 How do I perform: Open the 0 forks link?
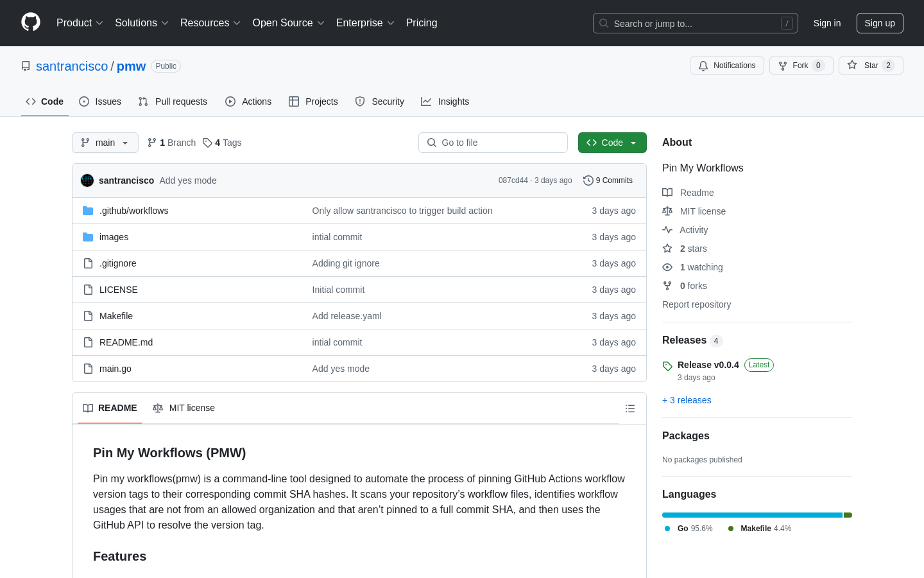685,286
